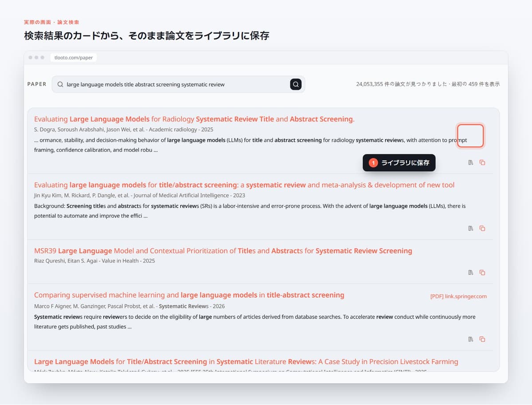Open the [PDF] link.springer.com link

pyautogui.click(x=458, y=296)
